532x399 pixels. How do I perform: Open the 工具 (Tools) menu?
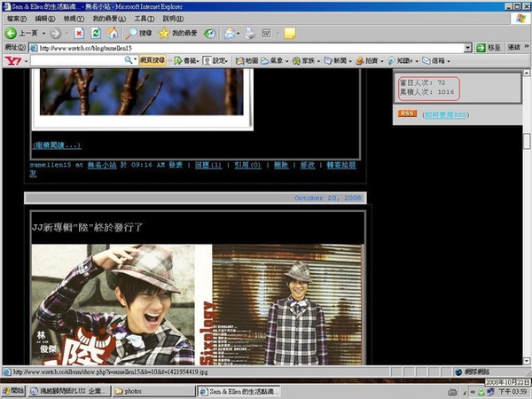coord(142,19)
